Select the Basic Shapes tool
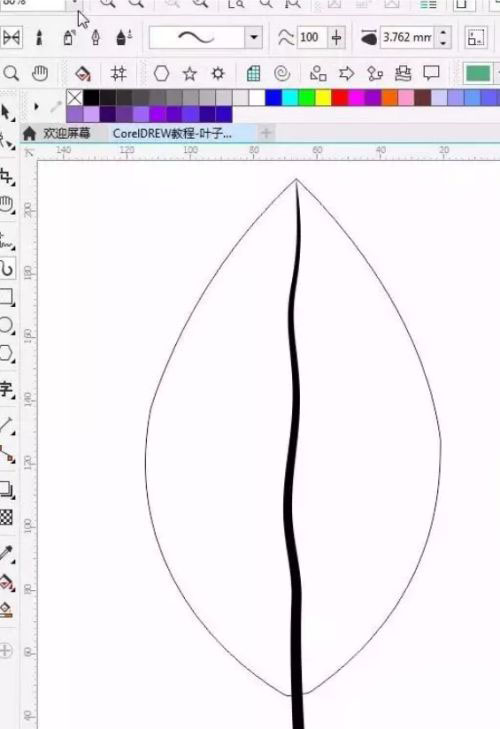Screen dimensions: 500x729 (x=318, y=73)
